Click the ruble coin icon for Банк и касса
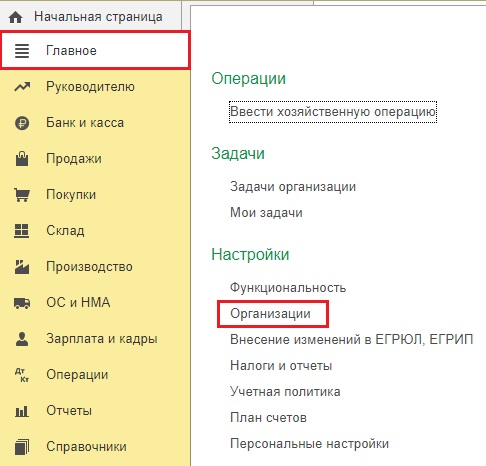Screen dimensions: 486x466 (22, 123)
